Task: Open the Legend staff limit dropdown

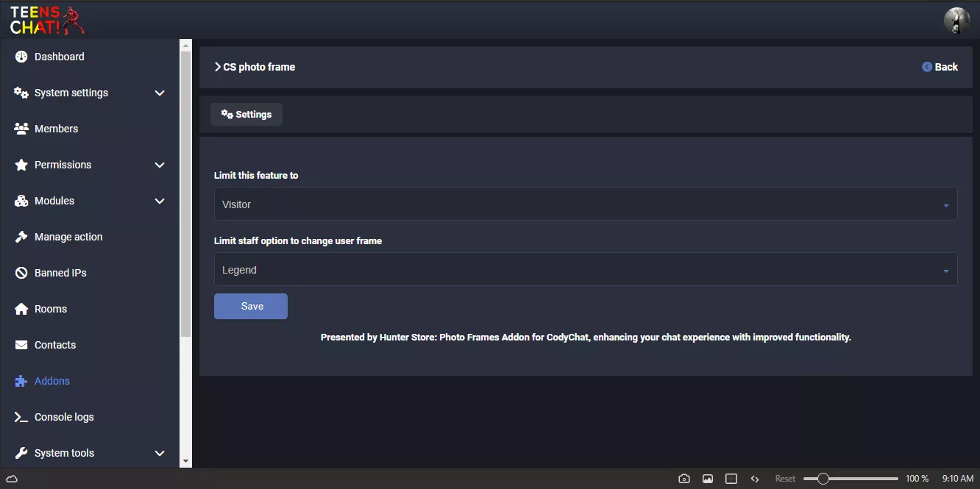Action: click(586, 270)
